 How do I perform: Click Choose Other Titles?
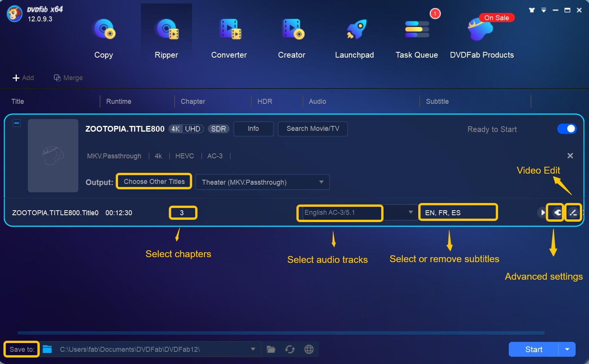click(x=154, y=182)
